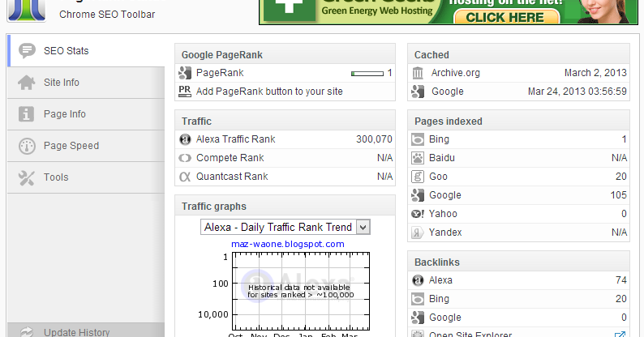Click the Archive.org cached link
Screen dimensions: 644x337
(x=455, y=73)
